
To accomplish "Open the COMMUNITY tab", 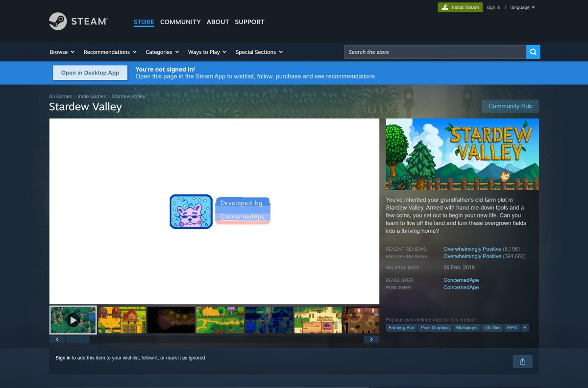I will click(x=180, y=22).
